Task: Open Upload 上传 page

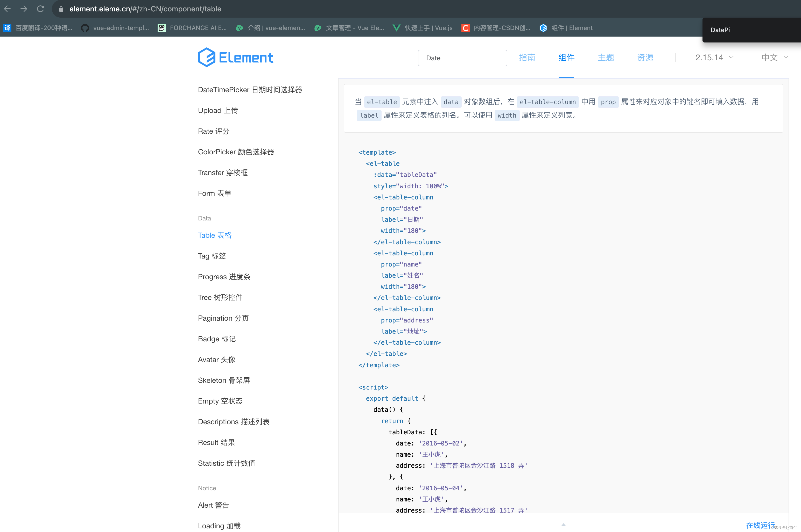Action: [x=218, y=110]
